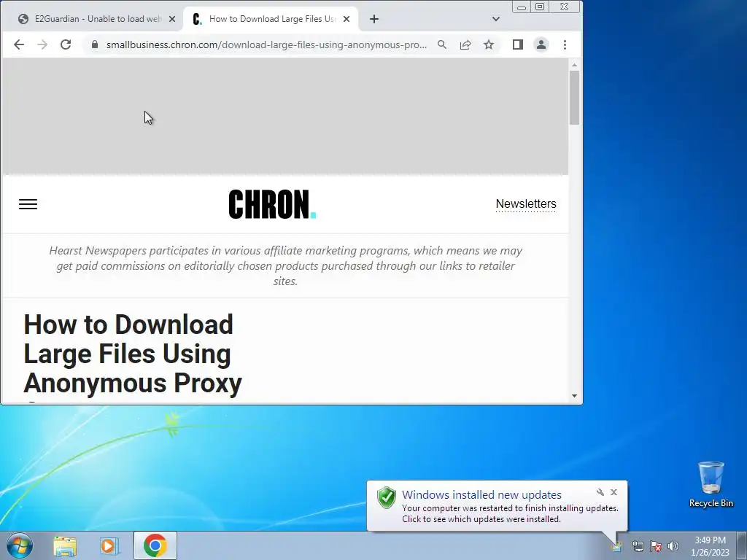Close the Windows updates notification balloon
Viewport: 747px width, 560px height.
[x=614, y=492]
